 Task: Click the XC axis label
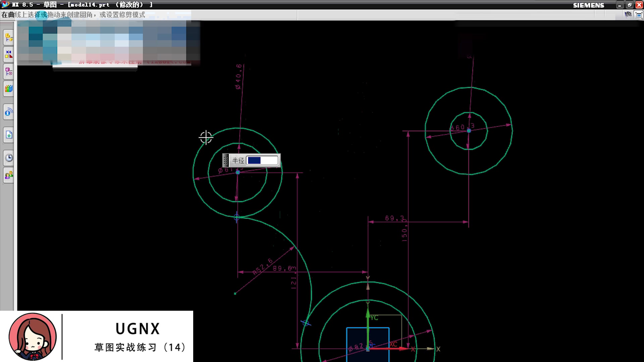point(393,344)
